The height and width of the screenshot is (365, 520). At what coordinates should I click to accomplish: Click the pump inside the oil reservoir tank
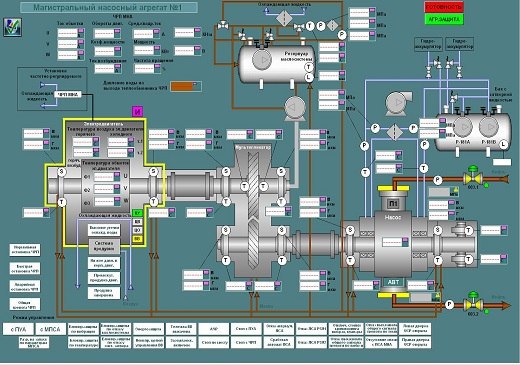(262, 60)
